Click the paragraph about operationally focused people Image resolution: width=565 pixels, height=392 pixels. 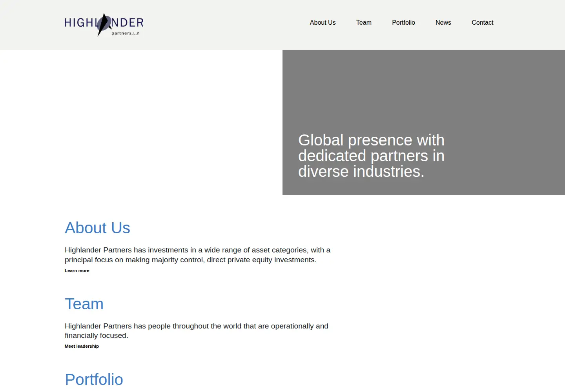197,330
